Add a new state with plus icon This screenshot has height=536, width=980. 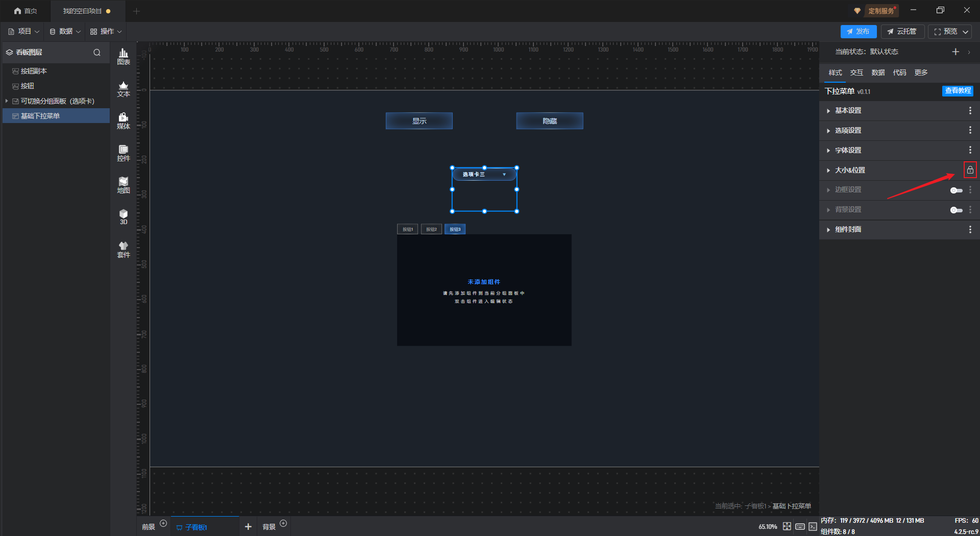[x=955, y=52]
